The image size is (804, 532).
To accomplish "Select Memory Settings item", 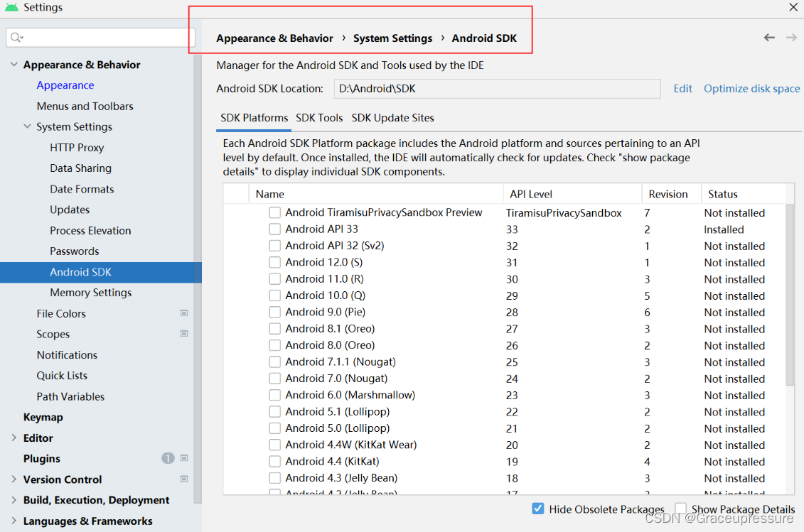I will click(x=91, y=293).
